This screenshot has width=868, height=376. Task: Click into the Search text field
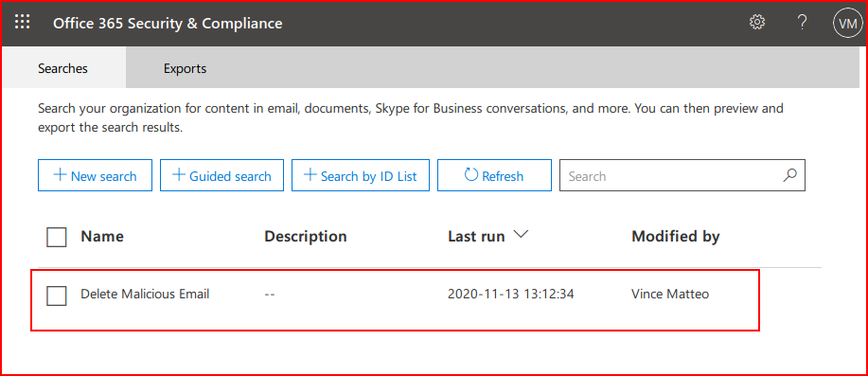point(673,175)
